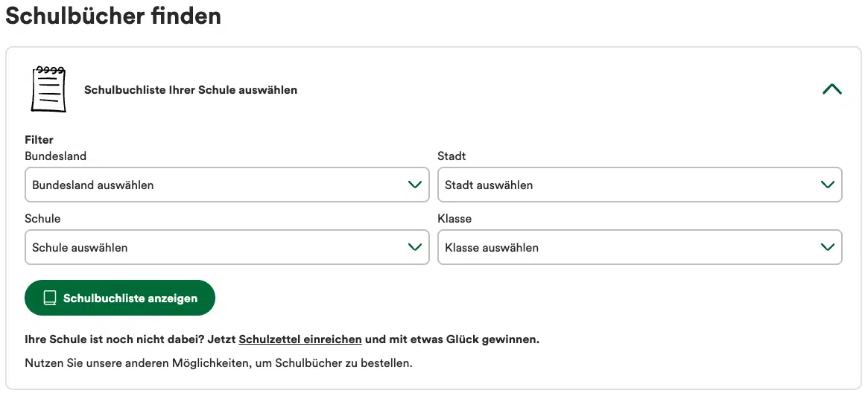Click the Schulbuchliste Ihrer Schule auswählen header
Viewport: 868px width, 396px height.
191,89
